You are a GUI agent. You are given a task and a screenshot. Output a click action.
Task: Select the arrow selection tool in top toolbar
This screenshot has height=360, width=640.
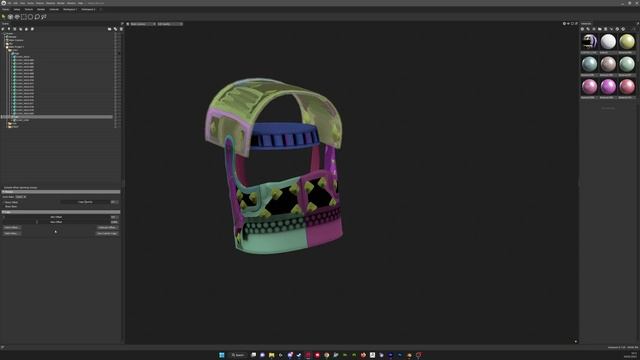coord(3,17)
